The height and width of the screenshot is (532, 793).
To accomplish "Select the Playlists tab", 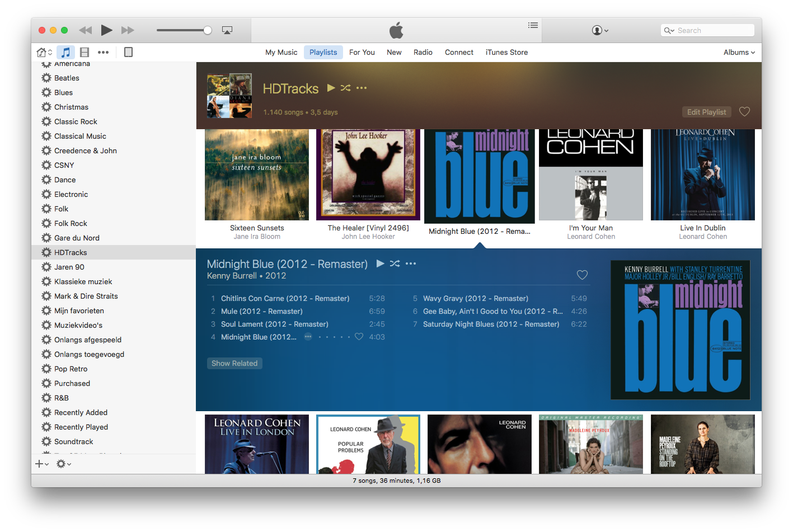I will tap(323, 52).
